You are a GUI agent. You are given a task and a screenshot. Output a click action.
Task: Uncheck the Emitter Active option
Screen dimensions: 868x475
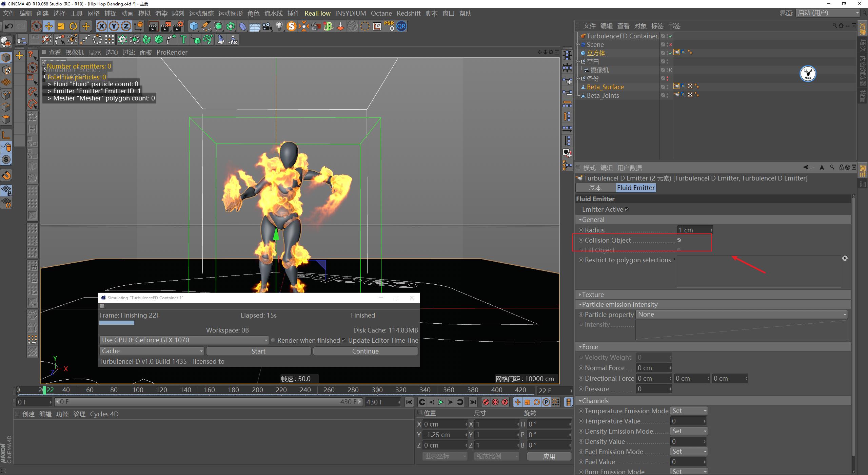pyautogui.click(x=627, y=209)
